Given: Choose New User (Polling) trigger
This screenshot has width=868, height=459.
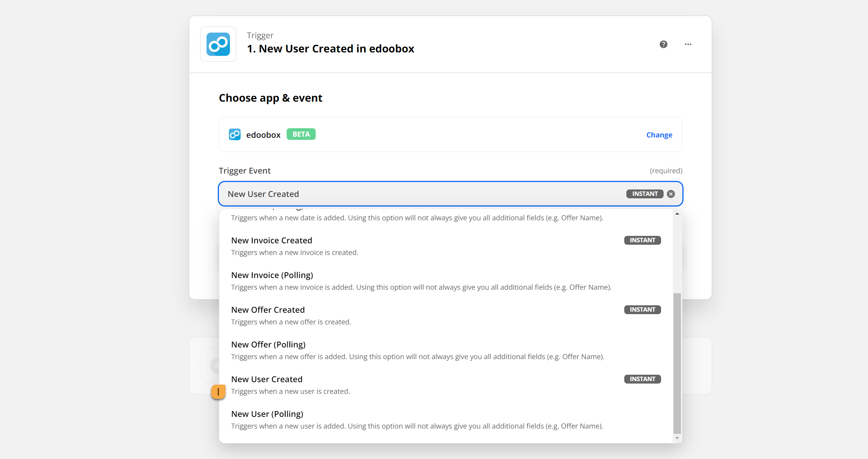Looking at the screenshot, I should [x=267, y=414].
